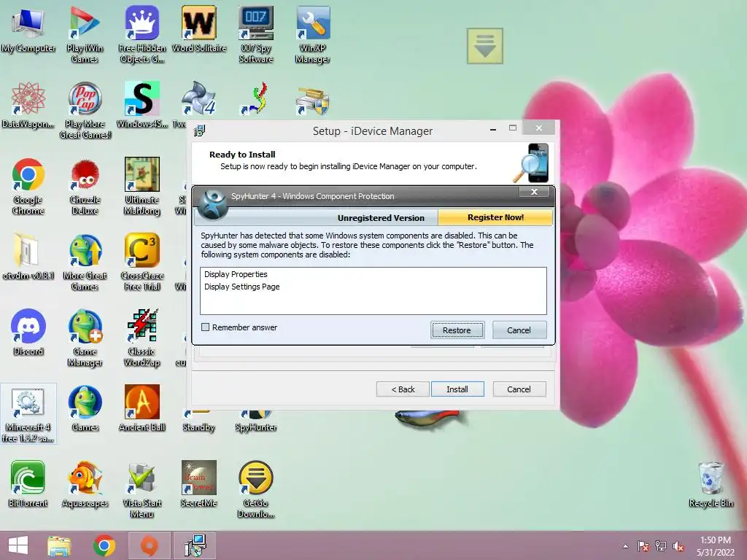This screenshot has height=560, width=747.
Task: Open DataWagon desktop shortcut
Action: click(x=28, y=106)
